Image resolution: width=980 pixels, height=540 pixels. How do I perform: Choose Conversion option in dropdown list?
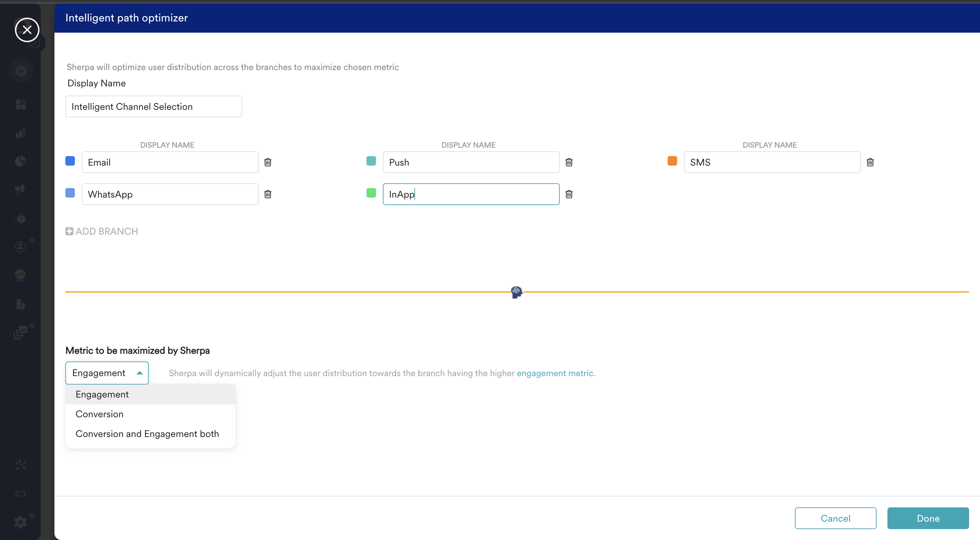pos(100,414)
